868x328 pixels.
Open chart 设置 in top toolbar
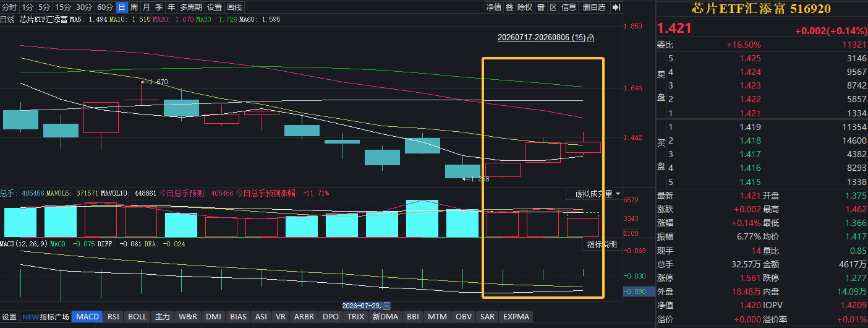pyautogui.click(x=215, y=7)
